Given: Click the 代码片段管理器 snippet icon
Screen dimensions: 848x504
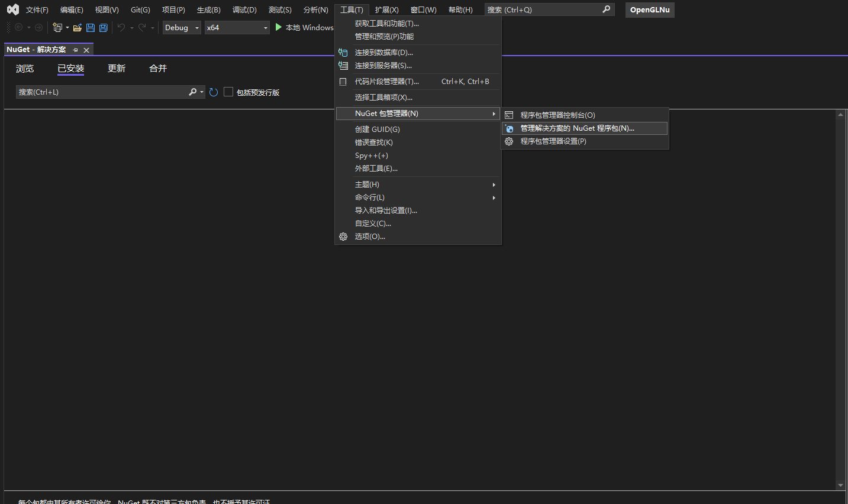Looking at the screenshot, I should [343, 82].
